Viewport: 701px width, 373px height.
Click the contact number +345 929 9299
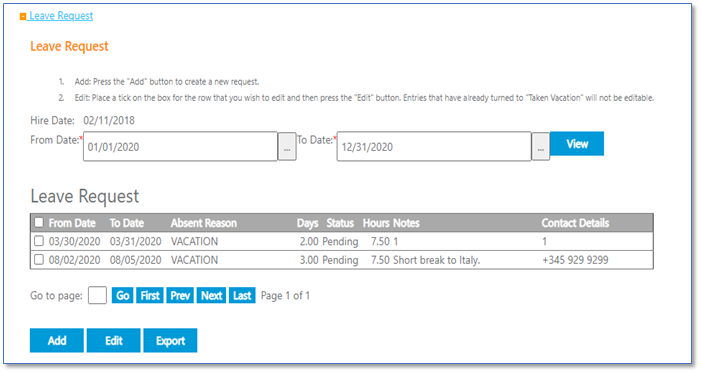coord(575,260)
